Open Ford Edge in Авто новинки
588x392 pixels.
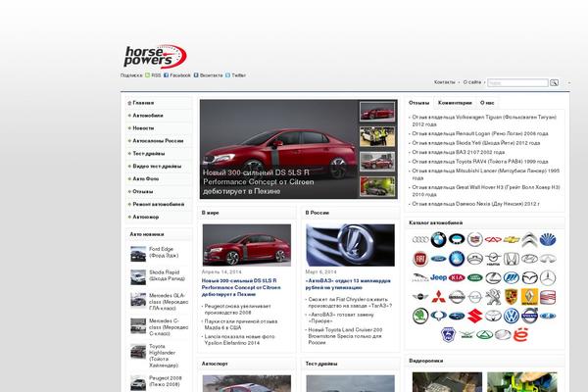click(164, 252)
